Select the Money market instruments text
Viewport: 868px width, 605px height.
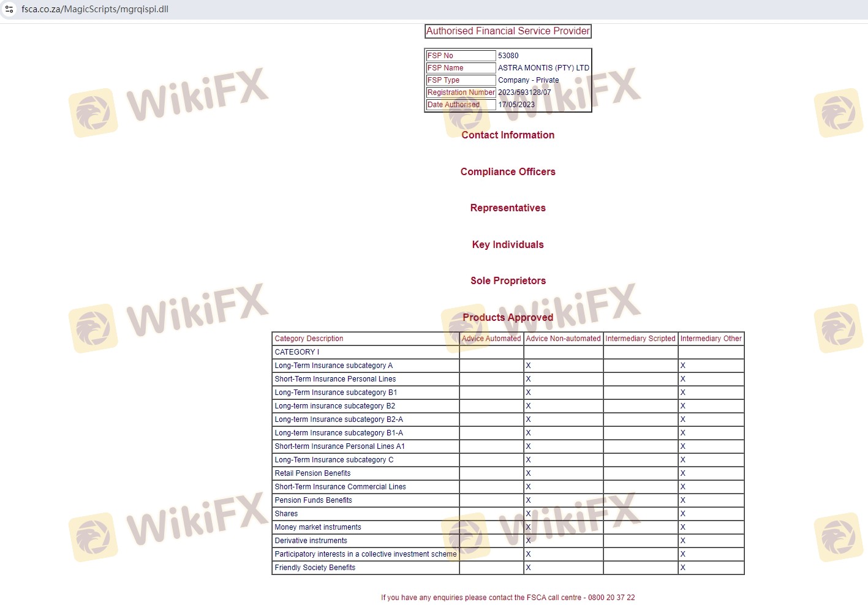318,527
